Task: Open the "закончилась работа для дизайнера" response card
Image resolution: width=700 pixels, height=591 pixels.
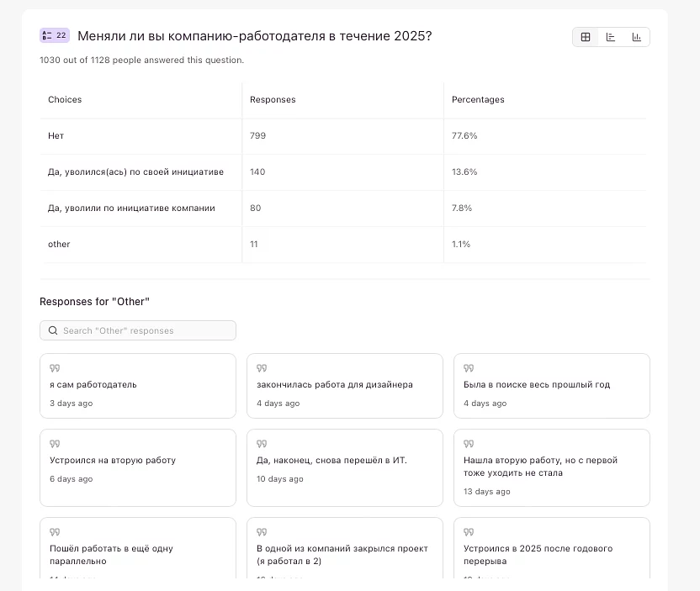Action: [344, 386]
